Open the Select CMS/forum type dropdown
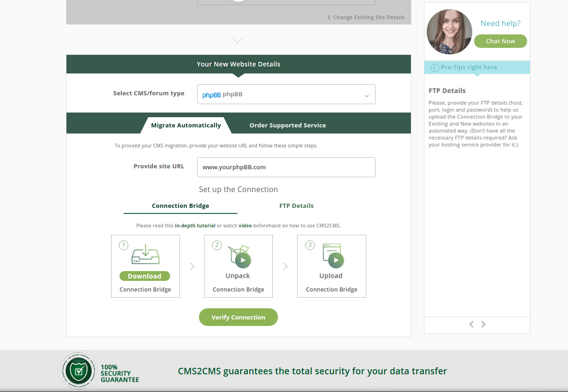This screenshot has height=392, width=568. pyautogui.click(x=286, y=94)
